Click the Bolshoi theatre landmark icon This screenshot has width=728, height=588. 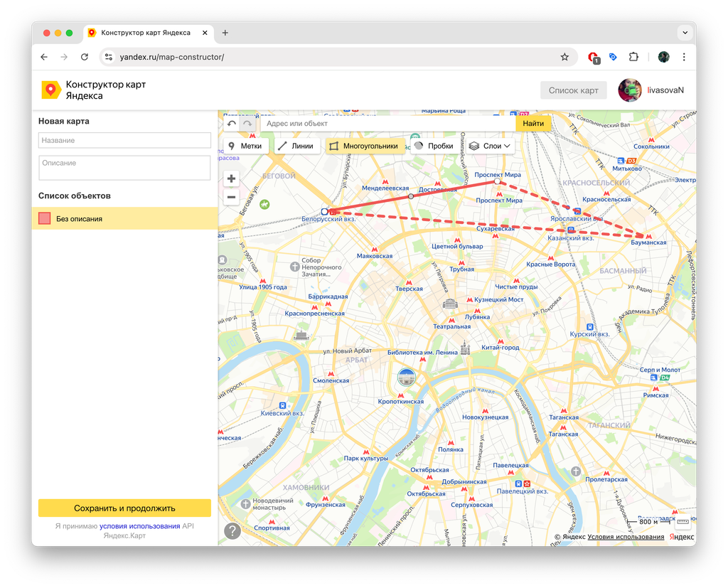click(x=450, y=304)
